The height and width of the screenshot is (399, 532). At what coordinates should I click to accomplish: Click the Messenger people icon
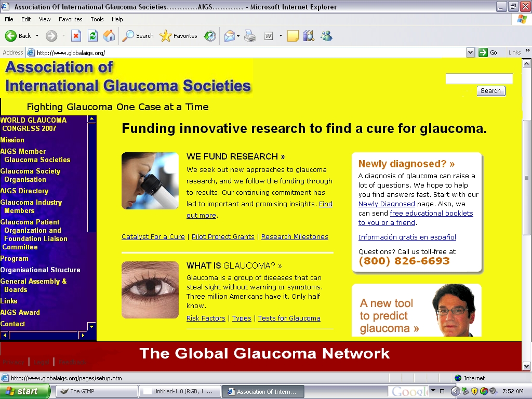point(326,36)
